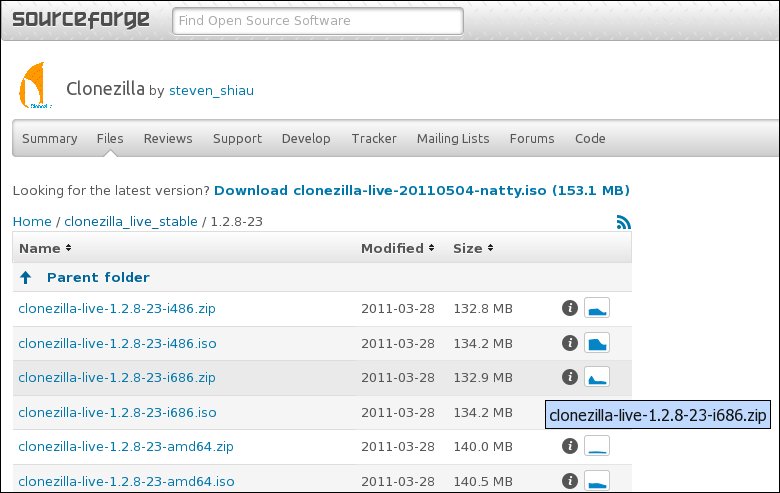Click the SourceForge logo

point(81,20)
